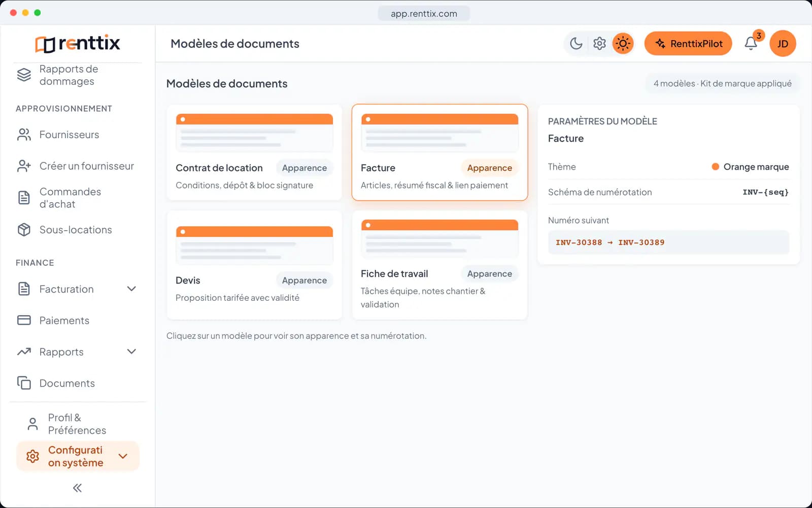Select Contrat de location preview thumbnail
The image size is (812, 508).
pos(254,133)
